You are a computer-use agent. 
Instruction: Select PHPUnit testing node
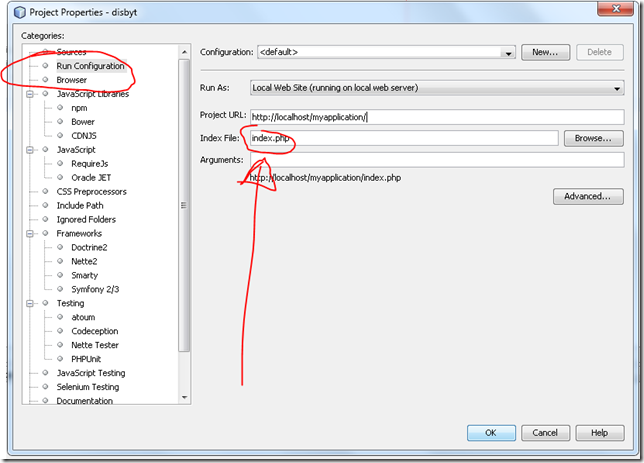click(86, 359)
